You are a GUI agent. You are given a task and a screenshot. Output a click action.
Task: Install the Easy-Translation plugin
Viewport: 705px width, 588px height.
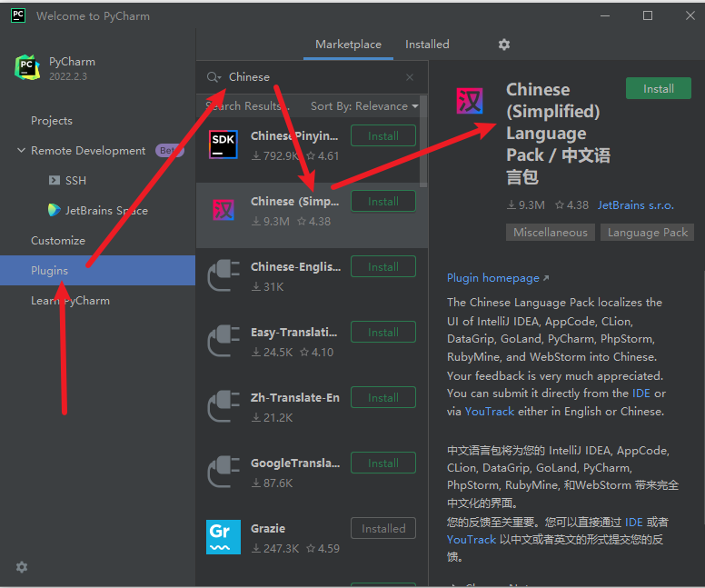point(383,332)
